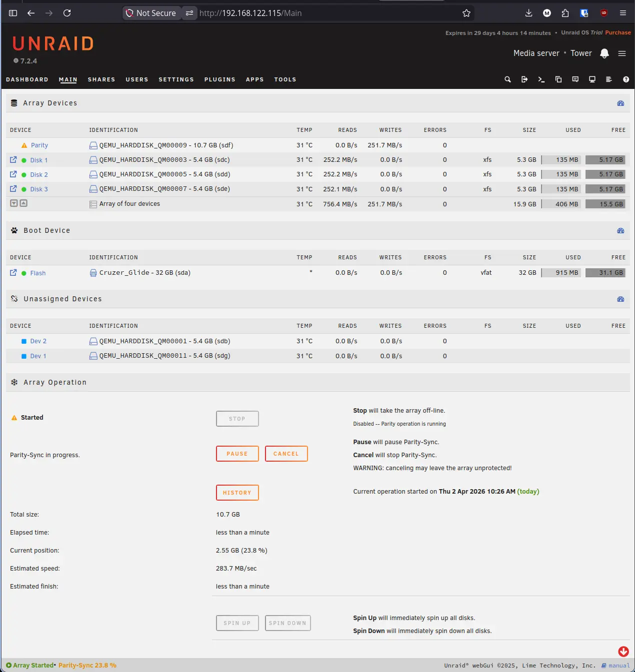635x672 pixels.
Task: Click the Purchase link
Action: point(618,32)
